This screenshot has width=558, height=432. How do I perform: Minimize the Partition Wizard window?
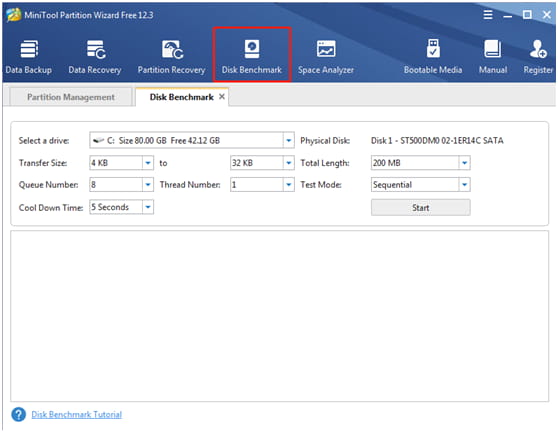(x=507, y=16)
